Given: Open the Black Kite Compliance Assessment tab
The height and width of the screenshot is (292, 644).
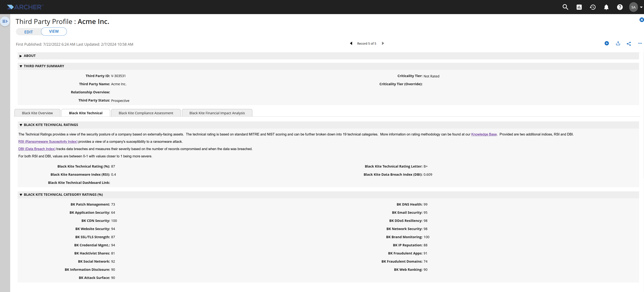Looking at the screenshot, I should point(146,113).
